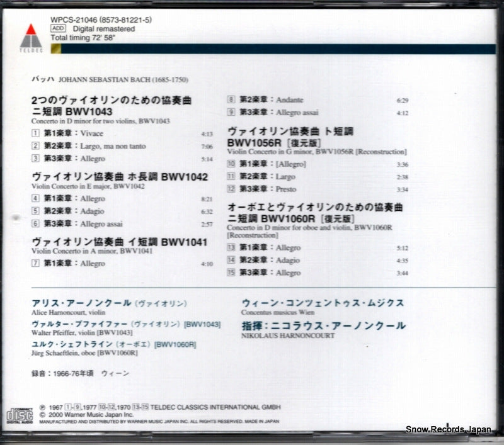Select track number 15 box, final Allegro
504x445 pixels.
pyautogui.click(x=231, y=273)
